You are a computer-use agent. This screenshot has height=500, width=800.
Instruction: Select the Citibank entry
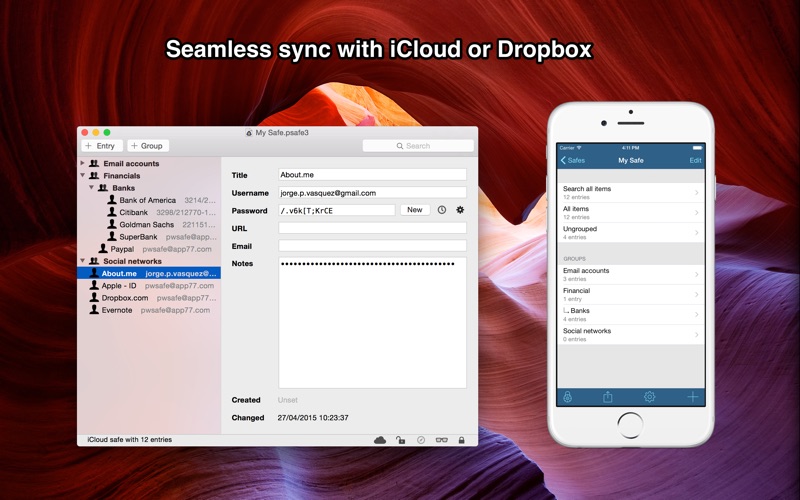(x=149, y=212)
